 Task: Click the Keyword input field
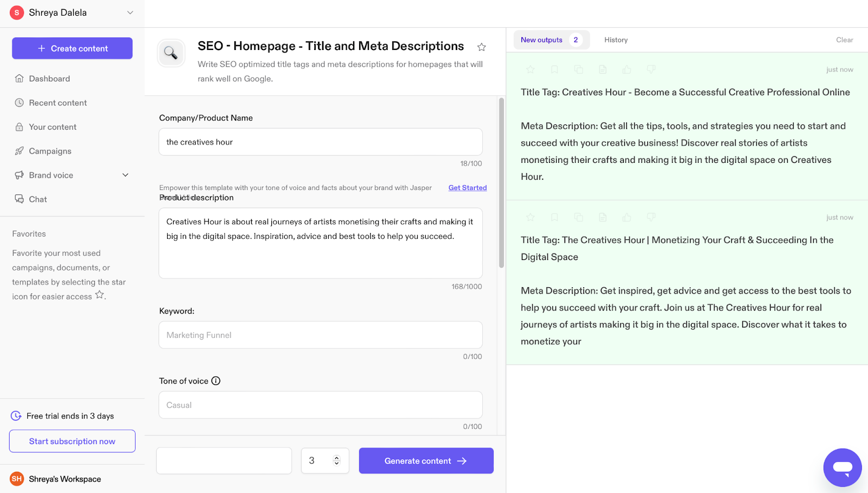pos(321,335)
